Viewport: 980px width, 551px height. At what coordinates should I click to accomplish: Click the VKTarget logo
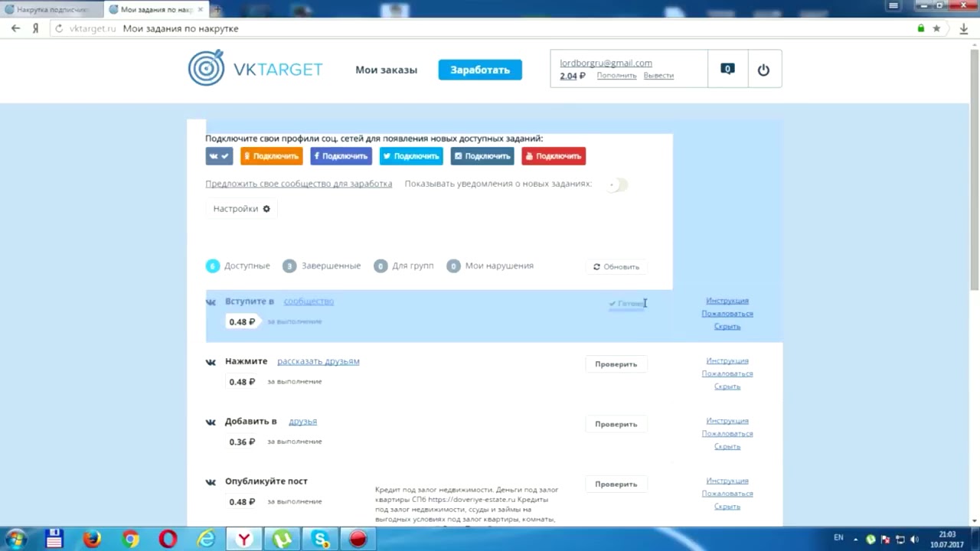(256, 69)
